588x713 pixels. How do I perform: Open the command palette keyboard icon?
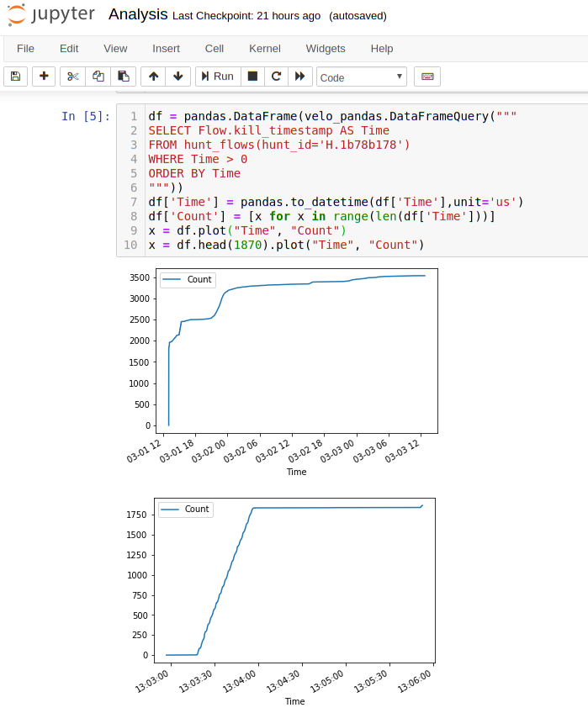(x=427, y=77)
